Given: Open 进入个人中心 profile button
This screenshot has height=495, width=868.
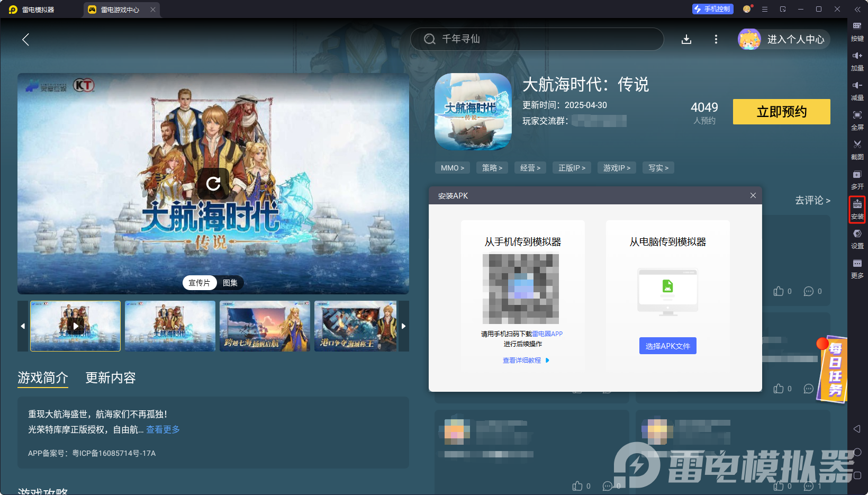Looking at the screenshot, I should 784,39.
